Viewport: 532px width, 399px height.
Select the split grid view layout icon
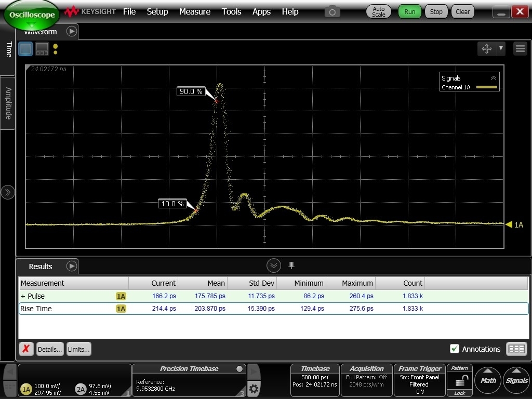(x=42, y=49)
